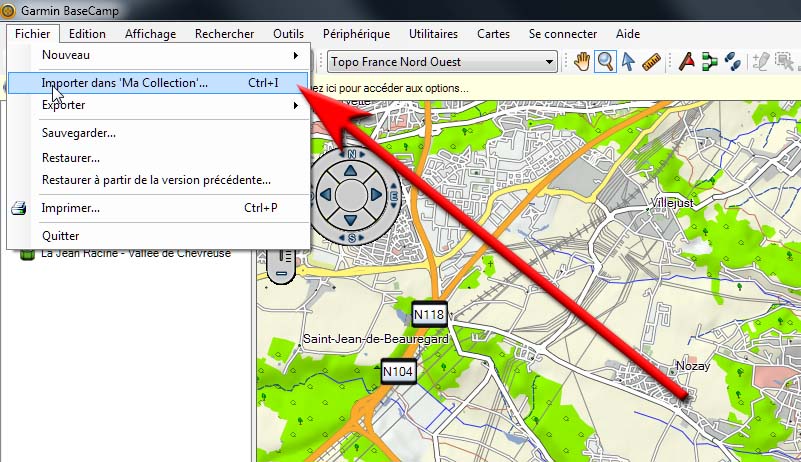Select the new Waypoint flag tool
The image size is (801, 462).
[687, 62]
